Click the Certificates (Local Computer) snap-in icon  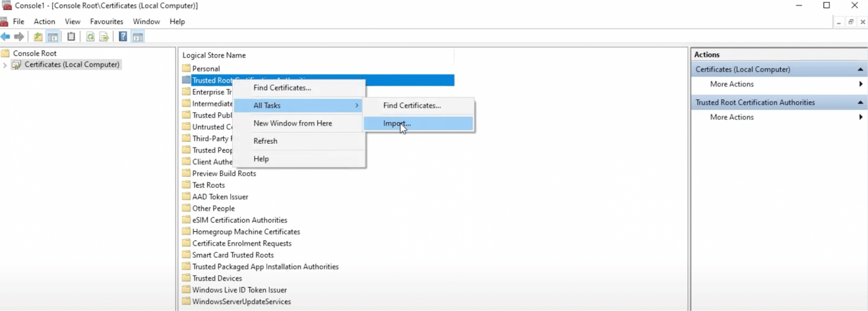[17, 65]
